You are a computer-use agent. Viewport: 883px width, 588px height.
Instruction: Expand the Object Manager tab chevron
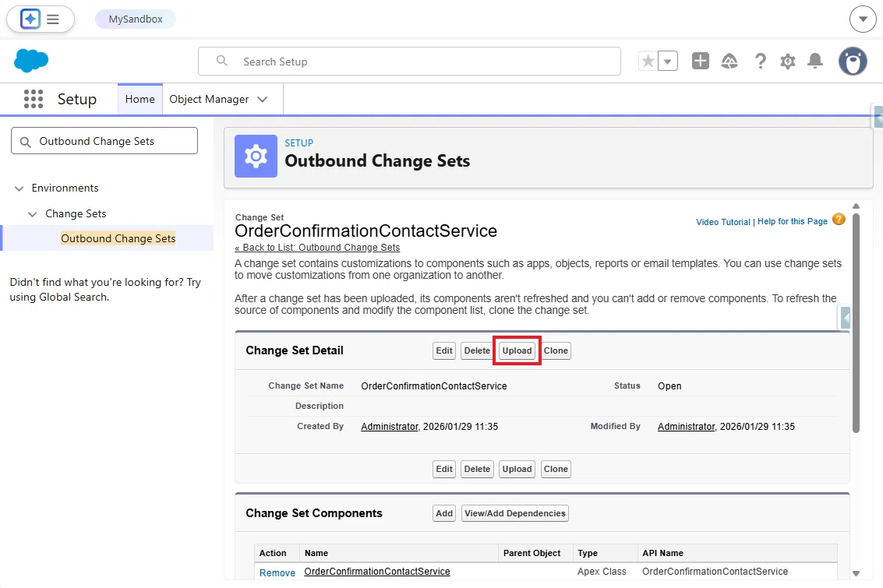pos(263,99)
